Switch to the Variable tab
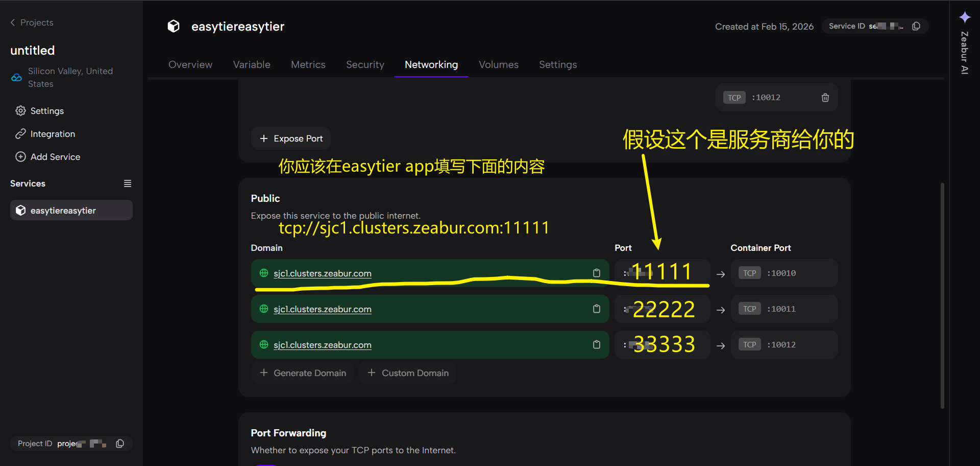This screenshot has width=980, height=466. pos(252,65)
